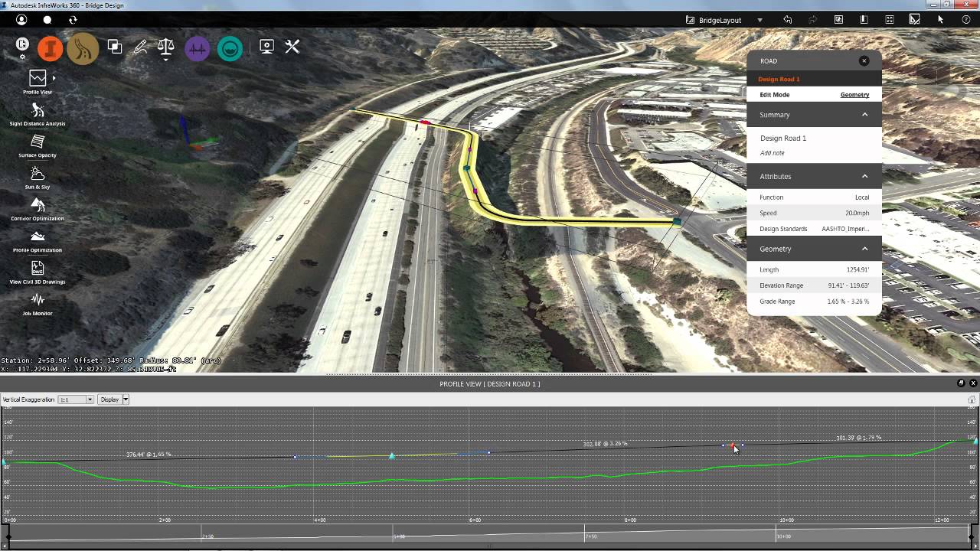This screenshot has height=551, width=980.
Task: Open the wrench and screwdriver settings tool
Action: (x=292, y=47)
